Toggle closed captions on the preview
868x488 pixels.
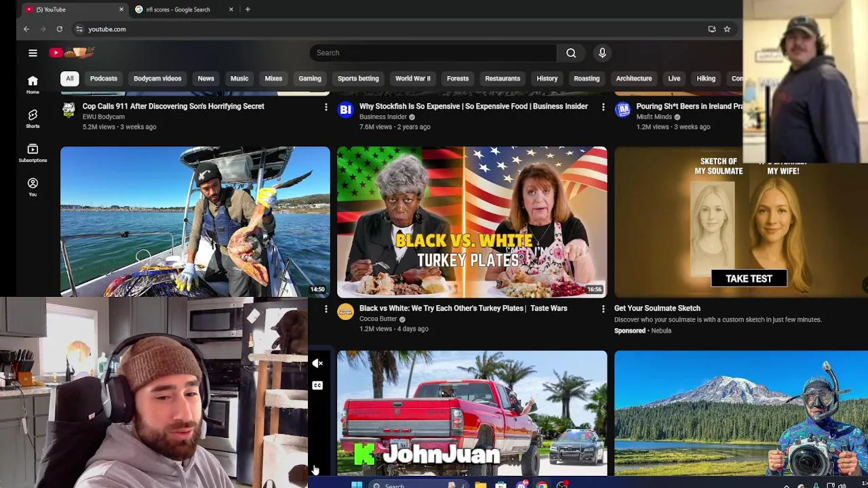pyautogui.click(x=317, y=386)
